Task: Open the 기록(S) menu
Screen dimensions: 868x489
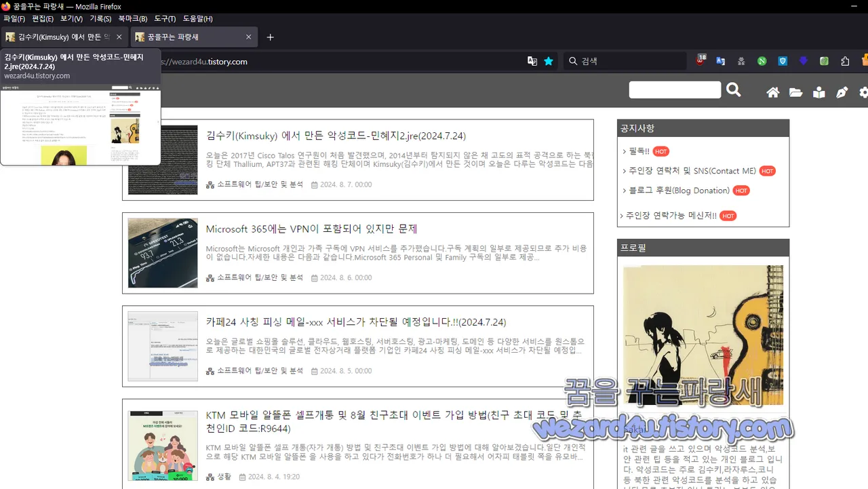Action: (100, 19)
